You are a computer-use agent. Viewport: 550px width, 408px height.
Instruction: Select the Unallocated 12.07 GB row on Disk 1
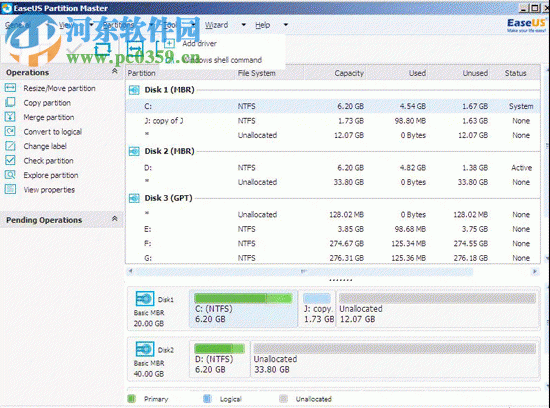(333, 135)
